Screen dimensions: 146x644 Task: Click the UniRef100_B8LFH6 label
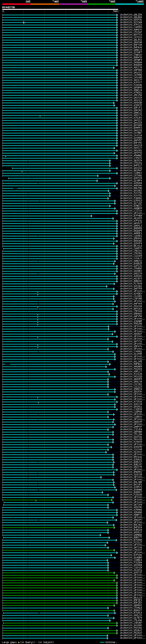(x=131, y=188)
